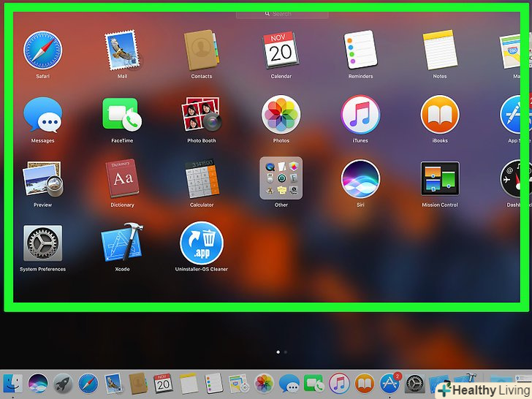The width and height of the screenshot is (532, 399).
Task: Open FaceTime from the Dock
Action: pos(314,384)
